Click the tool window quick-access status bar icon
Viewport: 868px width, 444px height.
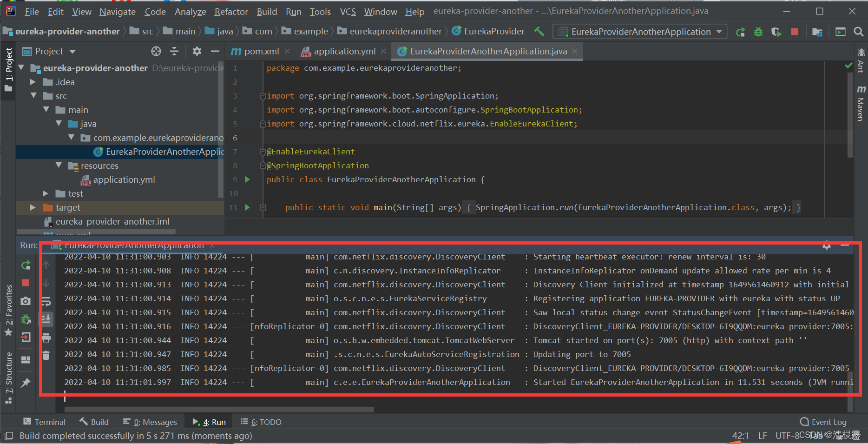coord(8,436)
